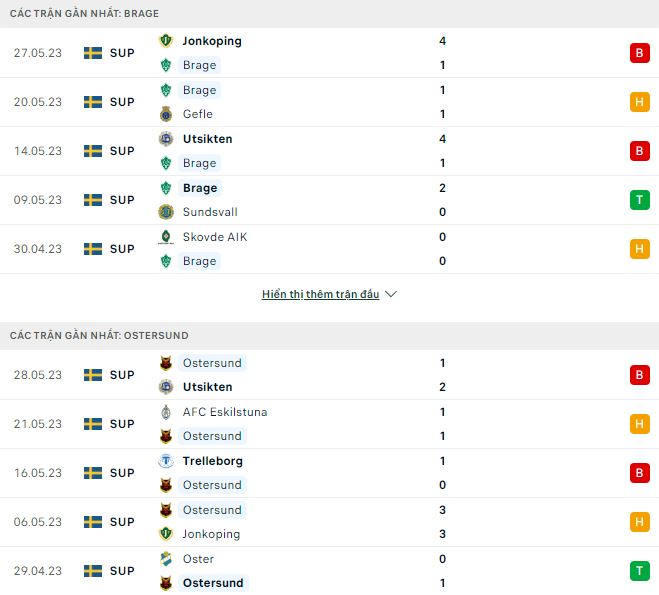Select Utsikten in the 28.05.23 match

tap(208, 387)
